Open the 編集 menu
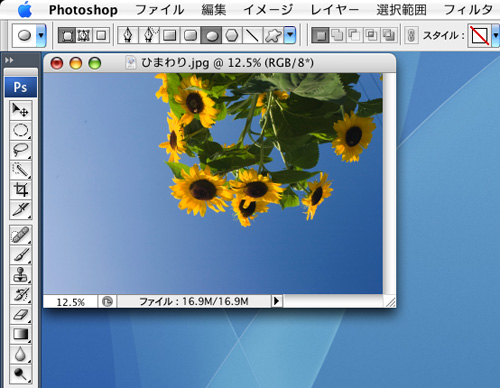This screenshot has width=500, height=388. tap(214, 10)
